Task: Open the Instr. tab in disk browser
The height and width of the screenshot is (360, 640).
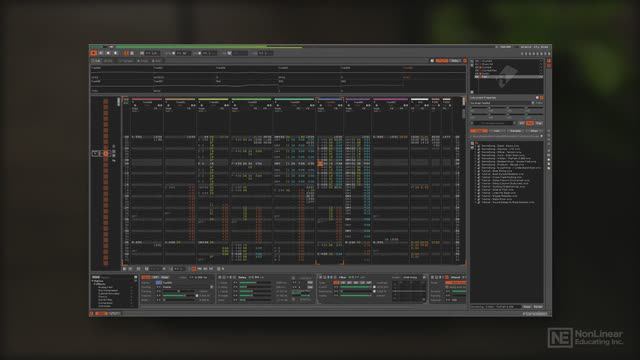Action: 496,131
